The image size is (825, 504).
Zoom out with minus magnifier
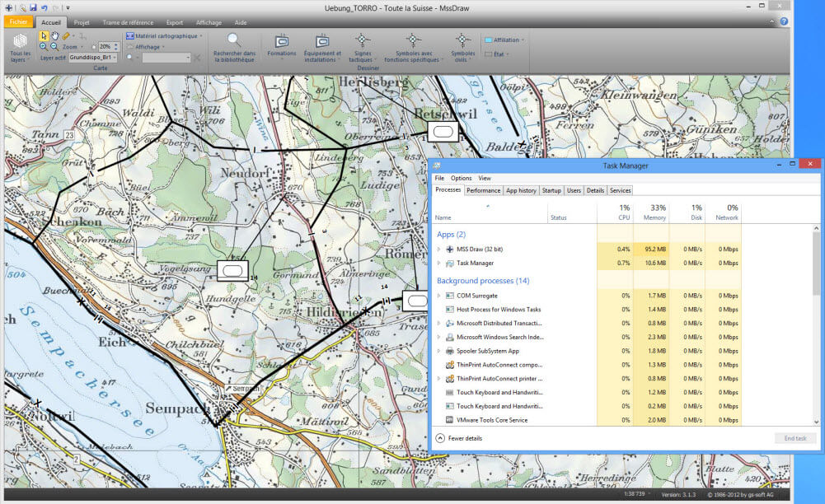coord(54,47)
